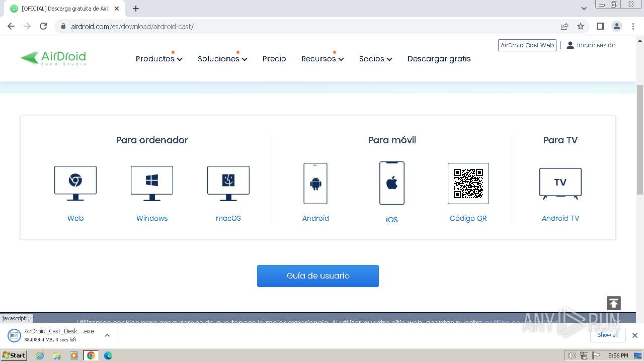Viewport: 644px width, 362px height.
Task: Close the downloads bar
Action: [635, 335]
